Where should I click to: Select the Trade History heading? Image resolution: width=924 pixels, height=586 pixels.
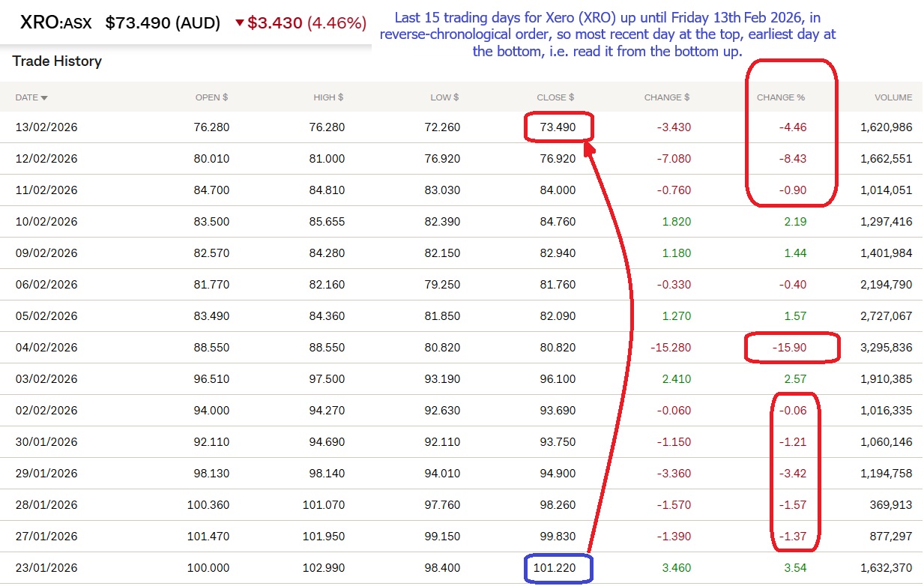click(x=57, y=61)
